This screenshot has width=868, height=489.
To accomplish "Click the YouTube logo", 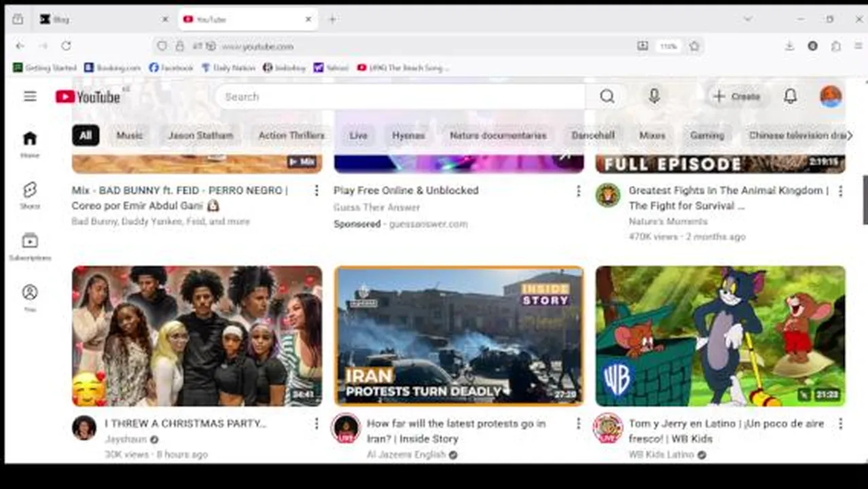I will click(88, 96).
